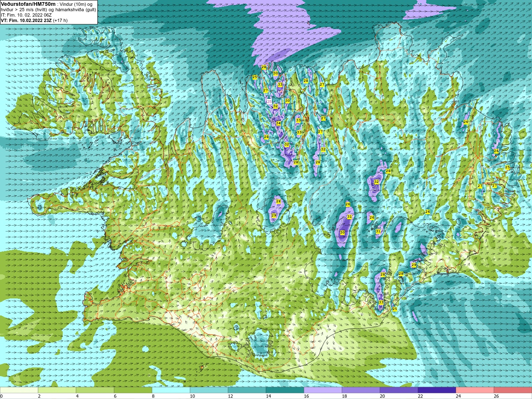Viewport: 532px width, 399px height.
Task: Click the legend scale number "14"
Action: (268, 397)
